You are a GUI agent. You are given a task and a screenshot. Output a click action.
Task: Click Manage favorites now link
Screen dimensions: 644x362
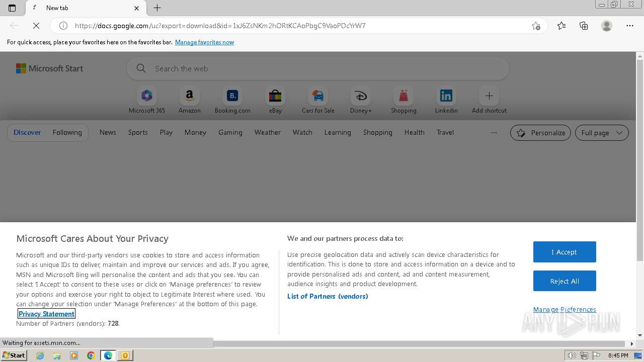point(204,42)
